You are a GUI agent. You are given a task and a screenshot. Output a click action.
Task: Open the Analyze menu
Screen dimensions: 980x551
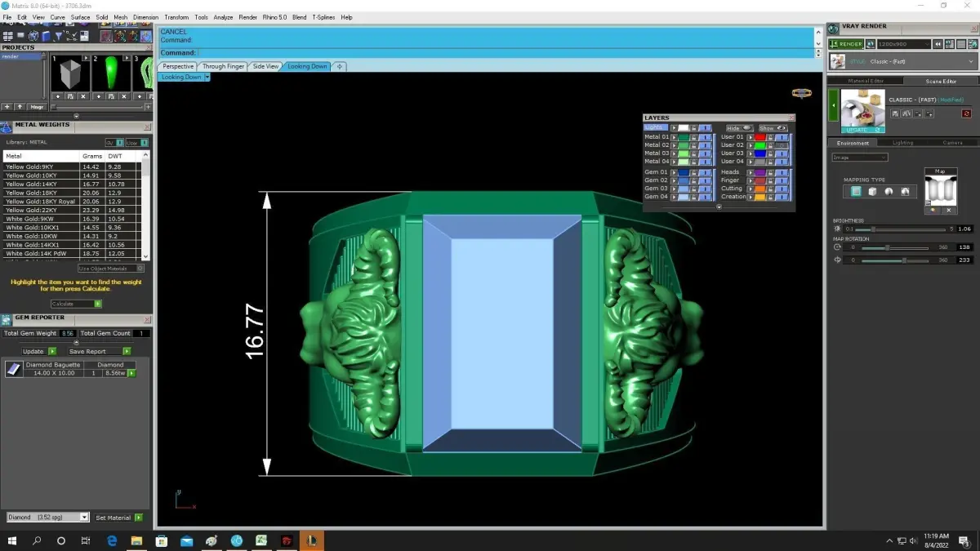(223, 17)
